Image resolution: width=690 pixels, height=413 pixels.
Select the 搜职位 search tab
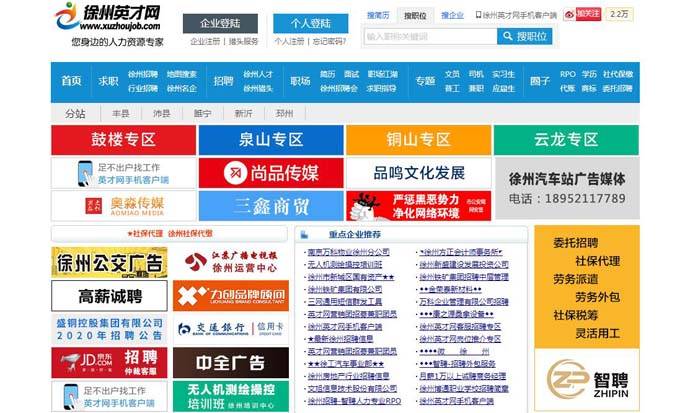point(415,15)
